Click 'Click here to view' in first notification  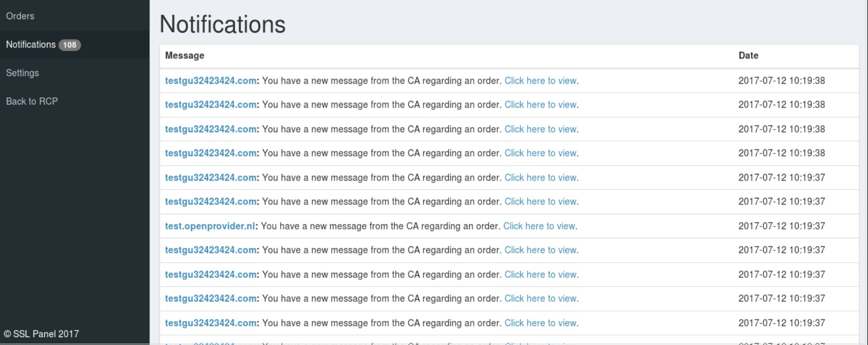pos(540,81)
